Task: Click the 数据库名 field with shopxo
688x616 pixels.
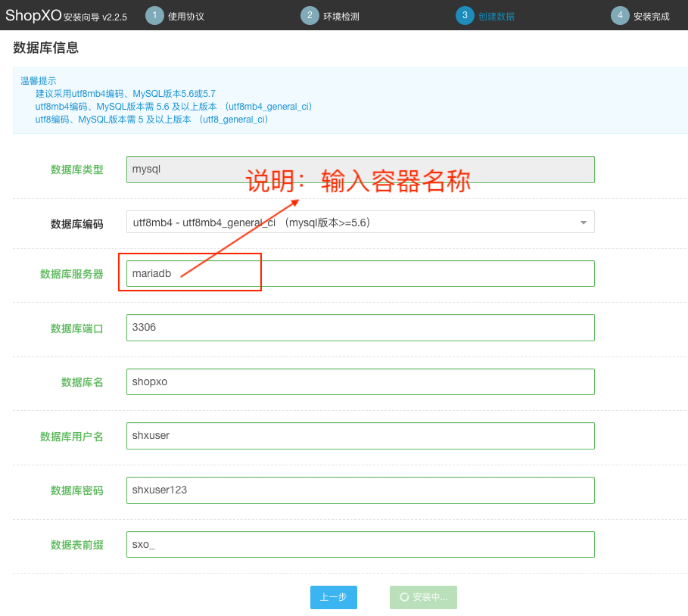Action: pyautogui.click(x=360, y=382)
